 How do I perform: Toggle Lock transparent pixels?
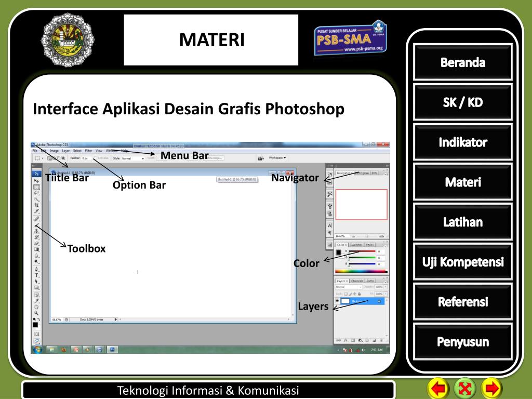(x=345, y=294)
